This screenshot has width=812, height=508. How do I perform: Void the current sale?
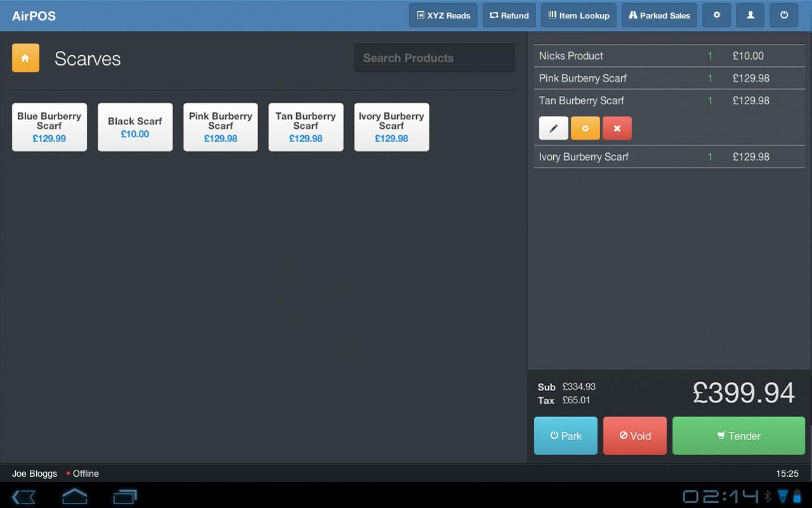[x=635, y=436]
